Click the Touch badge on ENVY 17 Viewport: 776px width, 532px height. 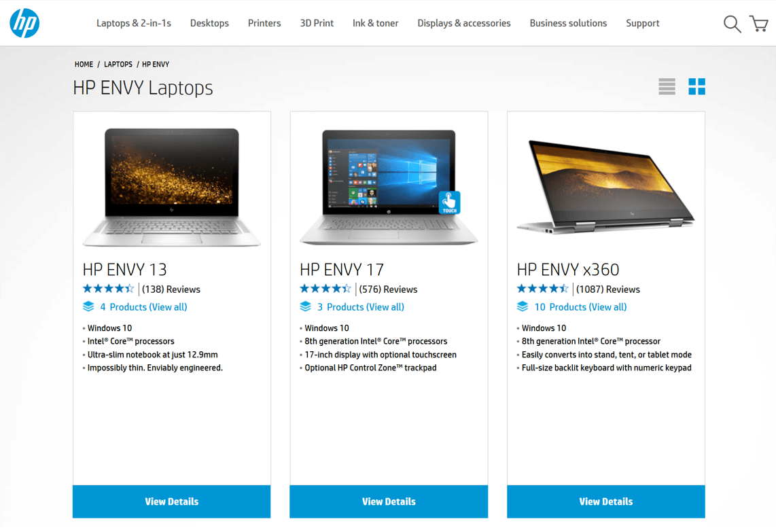(x=449, y=202)
